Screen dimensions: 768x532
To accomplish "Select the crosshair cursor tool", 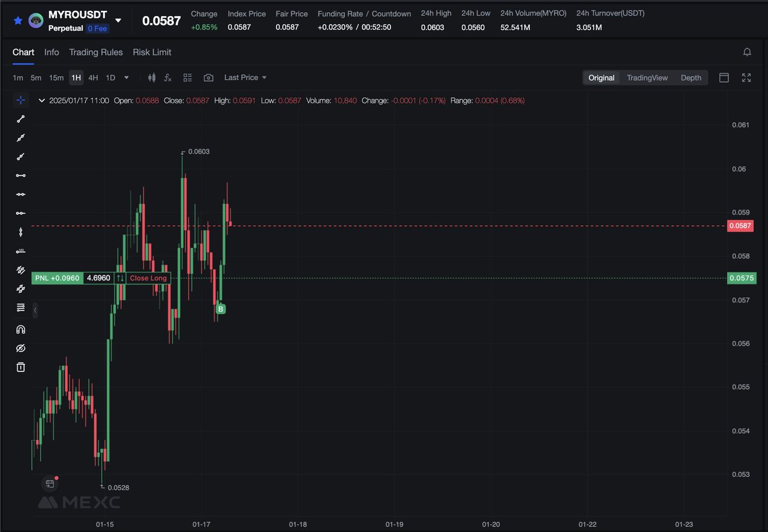I will (20, 100).
